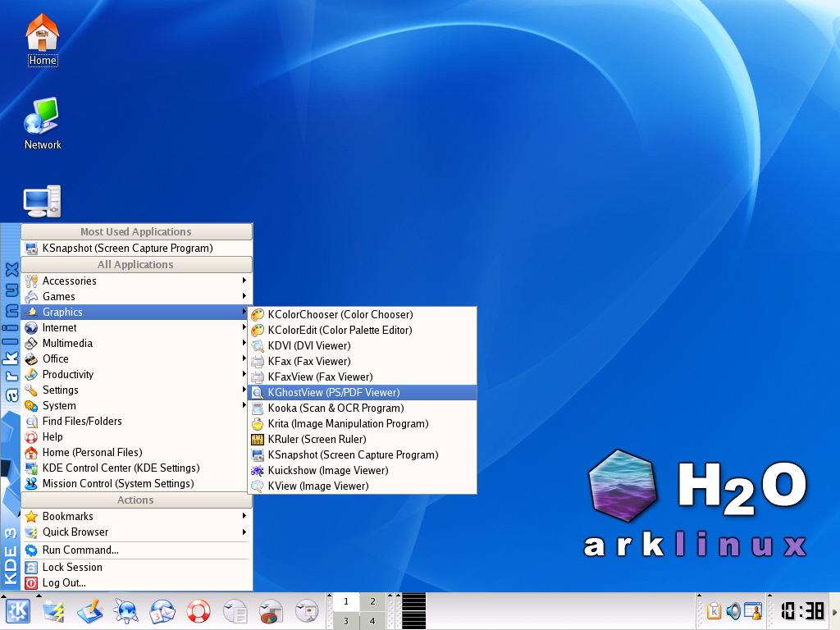Open the calendar reminder bell tray icon
The image size is (840, 630).
(753, 611)
